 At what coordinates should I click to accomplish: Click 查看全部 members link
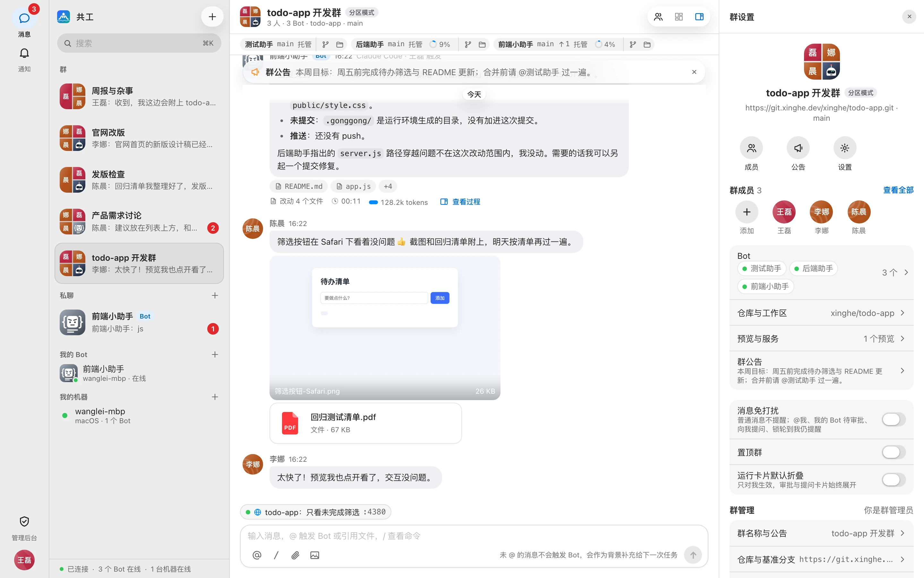pyautogui.click(x=898, y=190)
